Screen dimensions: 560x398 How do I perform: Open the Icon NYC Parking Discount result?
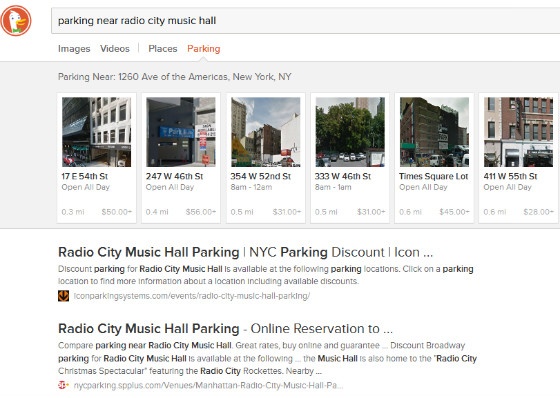(x=245, y=252)
